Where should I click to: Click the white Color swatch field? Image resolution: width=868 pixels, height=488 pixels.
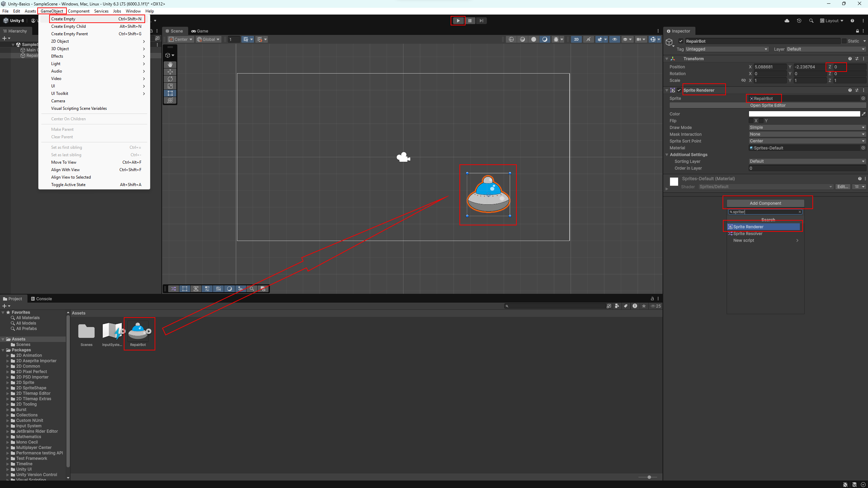click(x=804, y=114)
